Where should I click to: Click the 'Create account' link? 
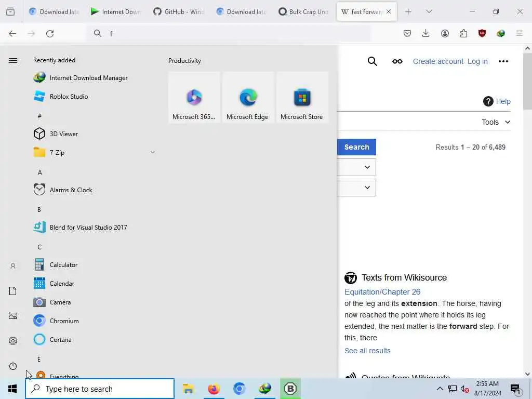[x=438, y=61]
